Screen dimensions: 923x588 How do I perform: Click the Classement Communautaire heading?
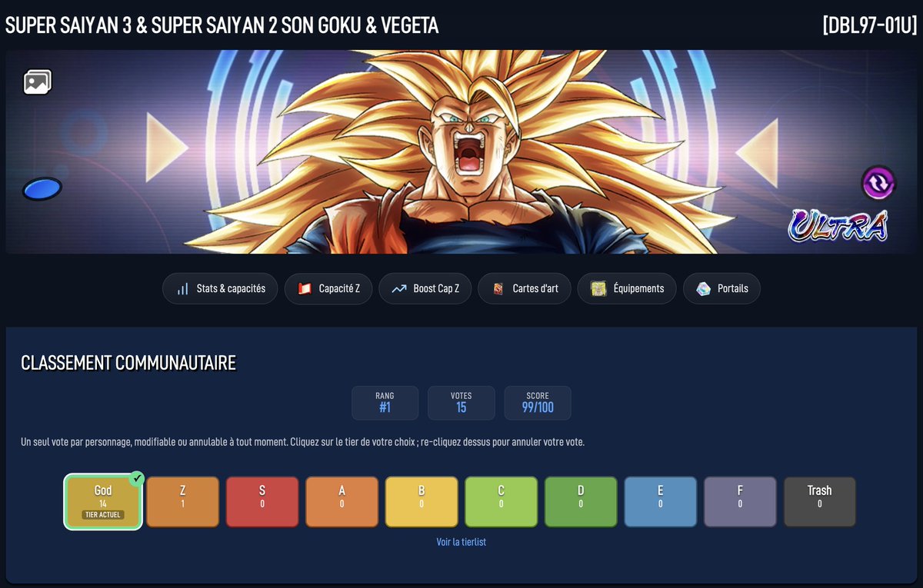128,363
